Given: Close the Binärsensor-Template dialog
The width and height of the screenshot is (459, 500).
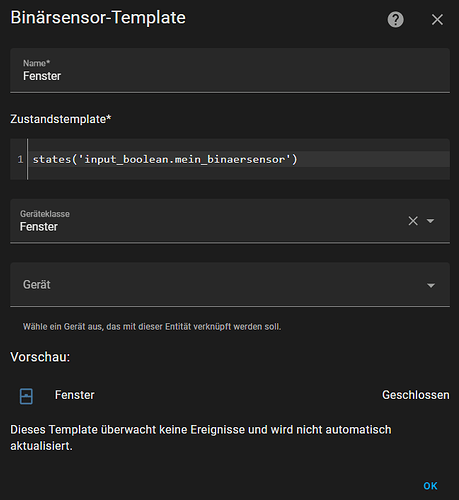Looking at the screenshot, I should 437,20.
